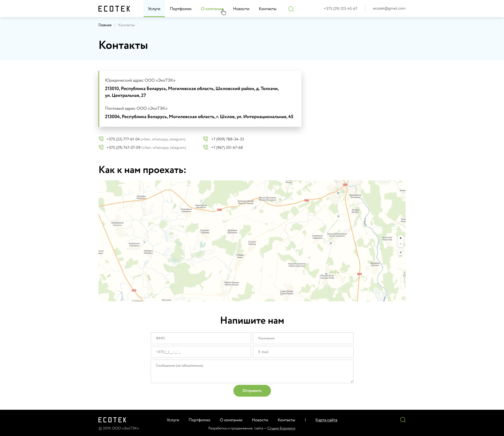Click the Сообщение message textarea
This screenshot has width=504, height=436.
pyautogui.click(x=252, y=371)
